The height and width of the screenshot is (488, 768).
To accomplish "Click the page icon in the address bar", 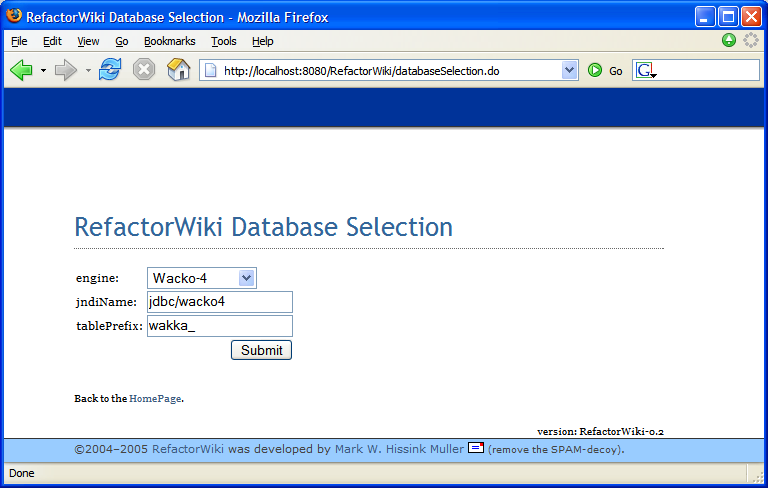I will tap(211, 71).
